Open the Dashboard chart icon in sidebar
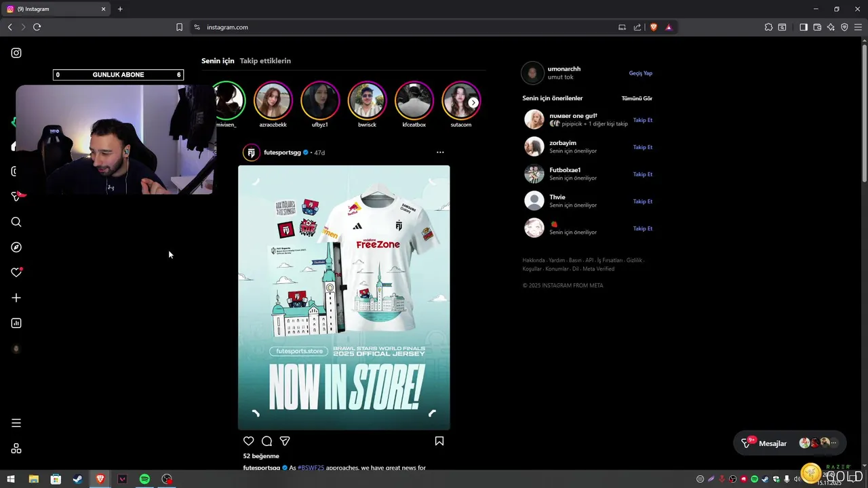The height and width of the screenshot is (488, 868). 16,323
